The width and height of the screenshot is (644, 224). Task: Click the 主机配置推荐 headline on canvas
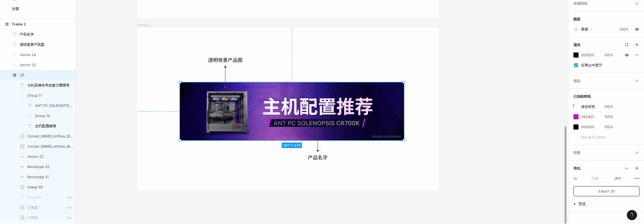[x=318, y=107]
